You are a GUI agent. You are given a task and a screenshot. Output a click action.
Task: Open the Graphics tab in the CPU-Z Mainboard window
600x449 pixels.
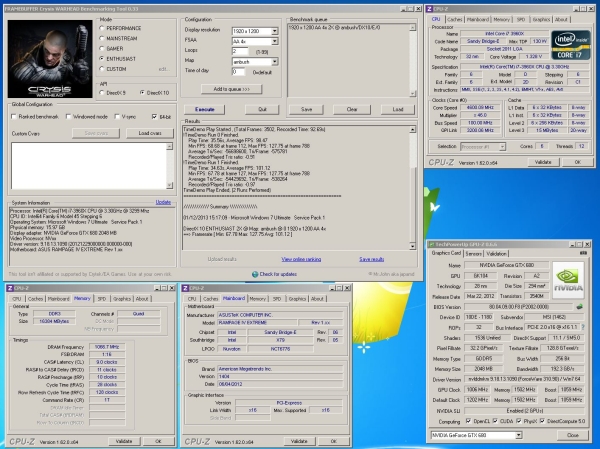297,299
